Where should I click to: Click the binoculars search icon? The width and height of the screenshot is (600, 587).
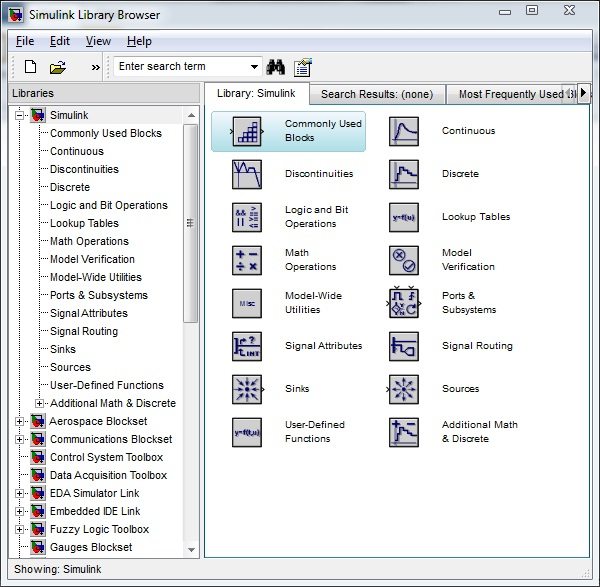tap(276, 67)
